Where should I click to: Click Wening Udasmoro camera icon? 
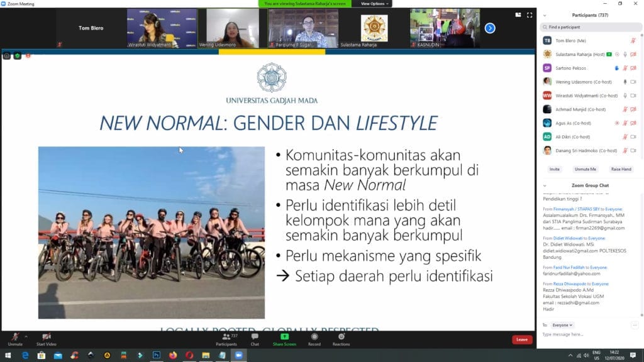coord(633,82)
